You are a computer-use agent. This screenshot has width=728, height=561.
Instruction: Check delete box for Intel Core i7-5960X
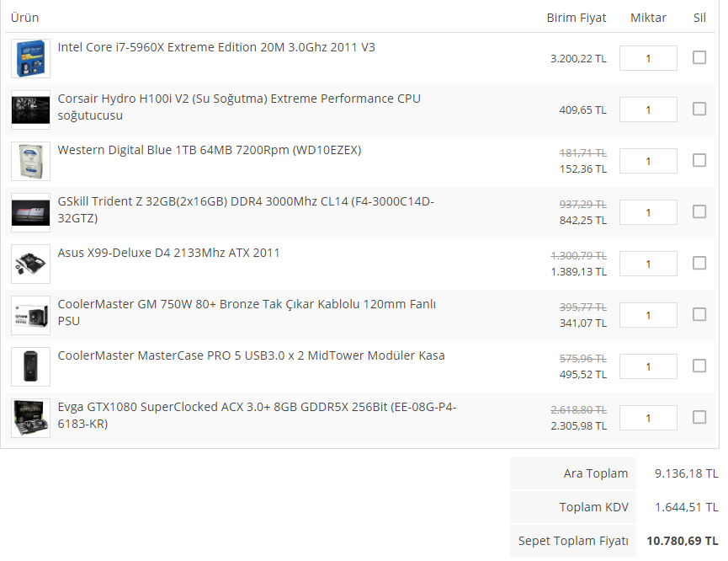(x=699, y=57)
